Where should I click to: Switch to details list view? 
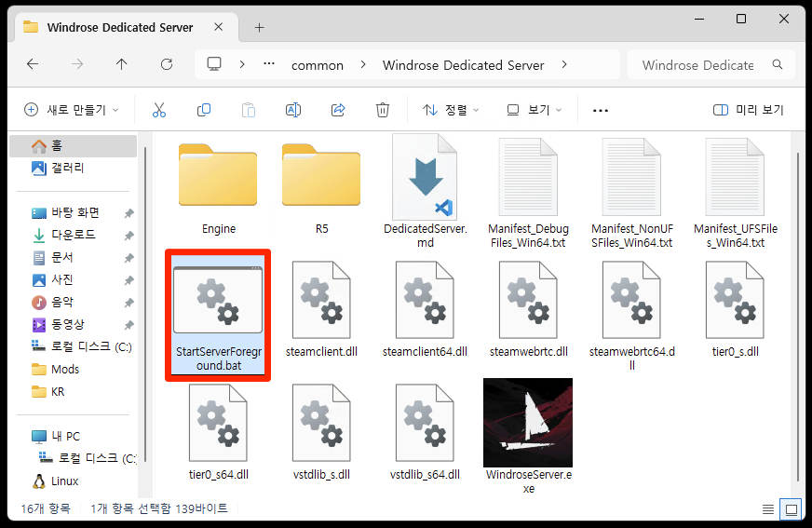click(x=768, y=509)
